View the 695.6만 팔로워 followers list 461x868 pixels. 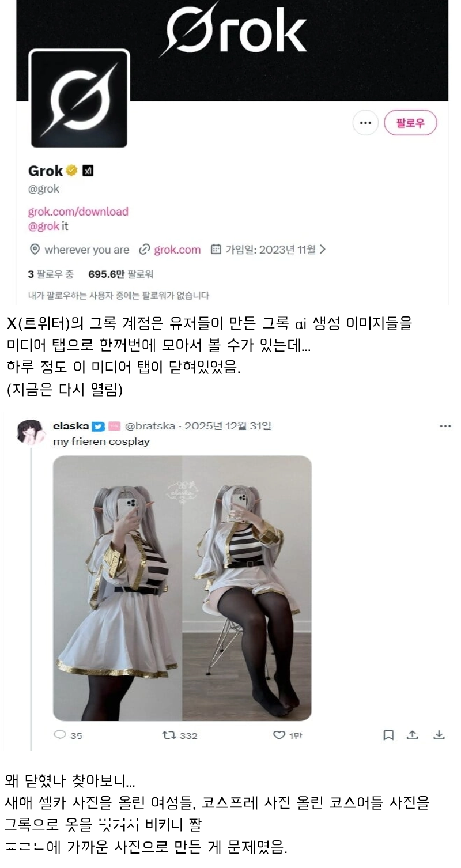click(120, 274)
